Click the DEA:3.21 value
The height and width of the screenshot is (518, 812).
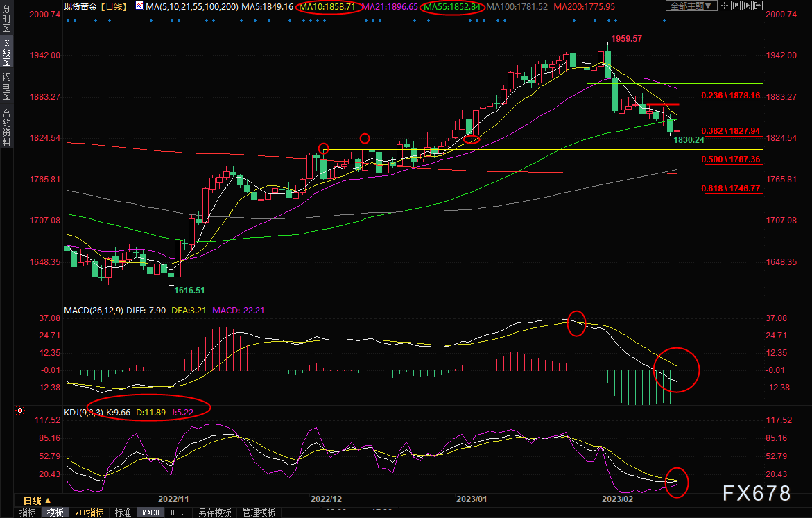(189, 310)
